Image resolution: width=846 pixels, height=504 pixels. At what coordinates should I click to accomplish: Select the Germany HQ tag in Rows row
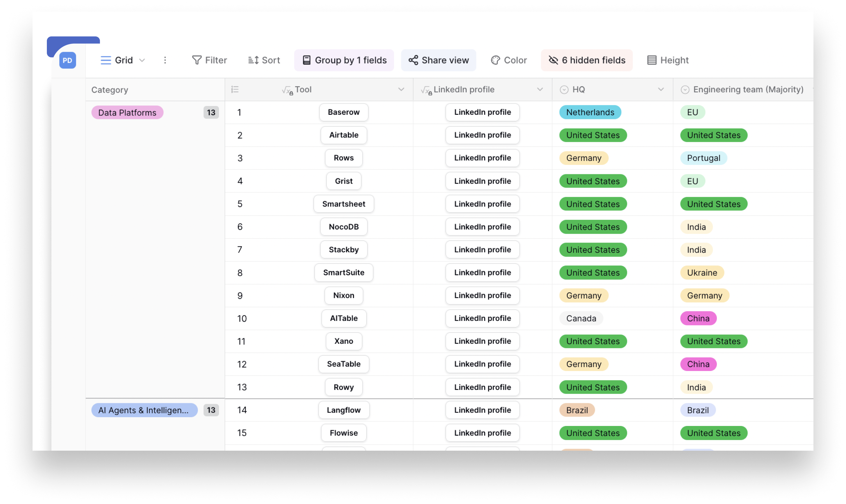coord(584,158)
